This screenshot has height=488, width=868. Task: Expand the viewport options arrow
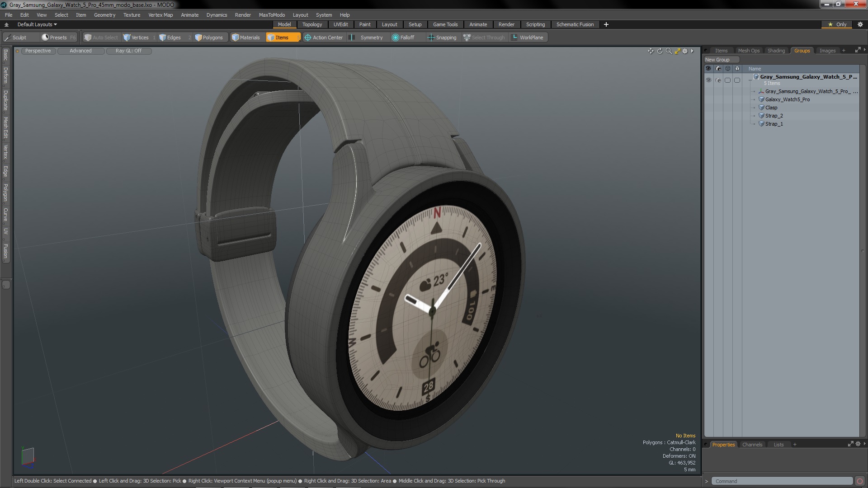point(692,51)
